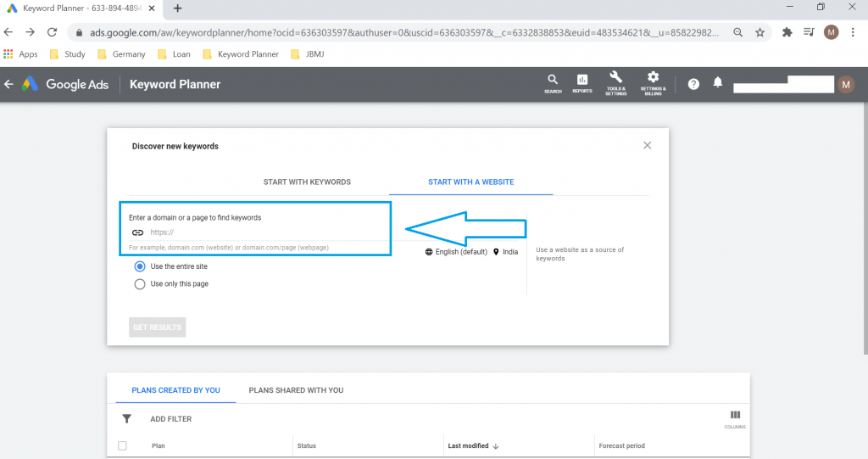
Task: Click the filter funnel icon
Action: (127, 418)
